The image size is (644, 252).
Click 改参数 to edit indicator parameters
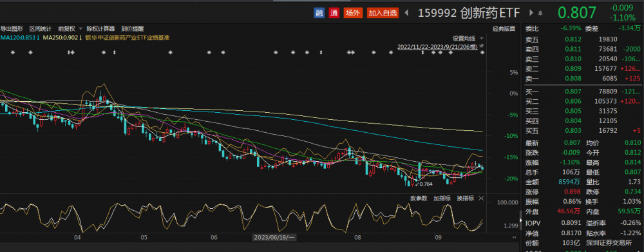[x=419, y=198]
